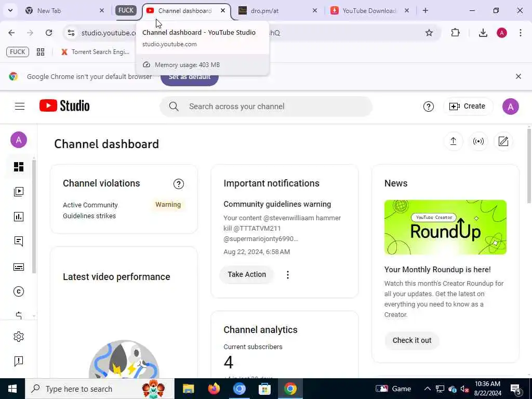This screenshot has width=532, height=399.
Task: Click the Go live broadcast icon
Action: (478, 141)
